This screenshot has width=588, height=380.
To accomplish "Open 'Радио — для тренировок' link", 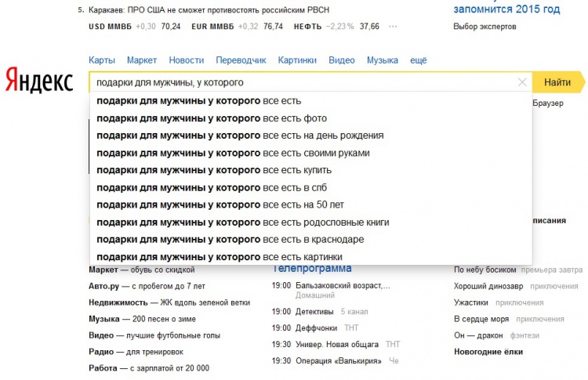I will tap(136, 352).
